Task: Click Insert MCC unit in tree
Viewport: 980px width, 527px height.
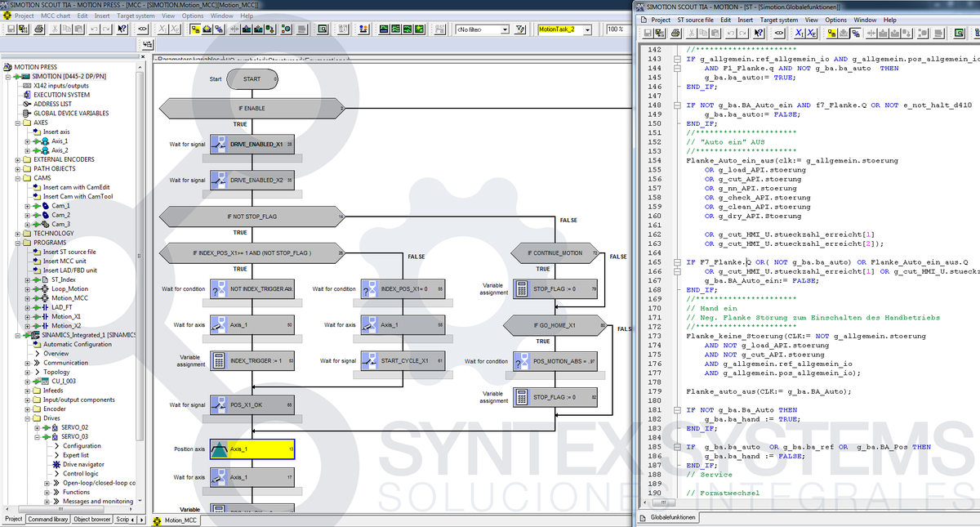Action: [x=64, y=261]
